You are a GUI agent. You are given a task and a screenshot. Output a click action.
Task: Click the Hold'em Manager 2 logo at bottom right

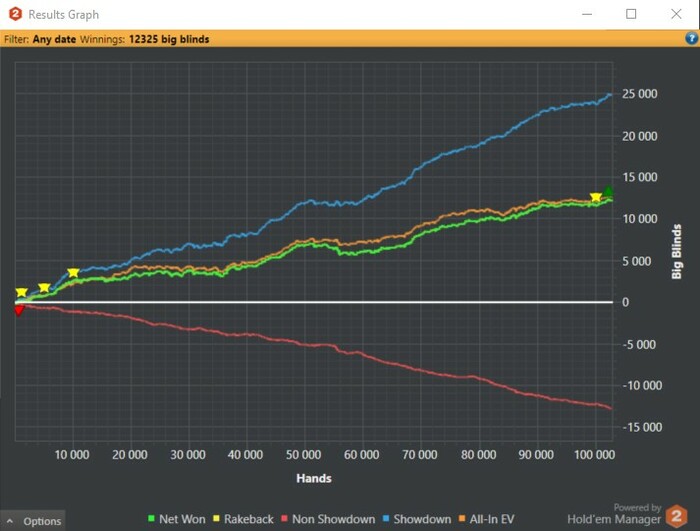[x=676, y=516]
